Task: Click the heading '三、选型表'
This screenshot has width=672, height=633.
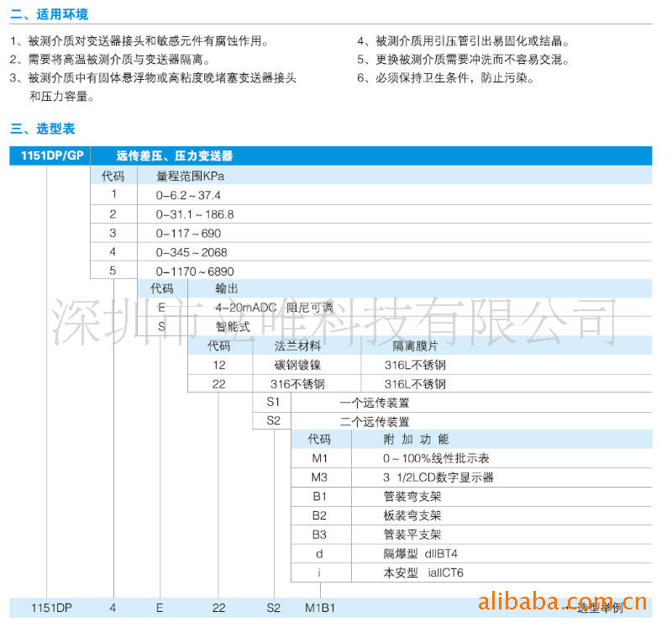Action: [x=43, y=129]
